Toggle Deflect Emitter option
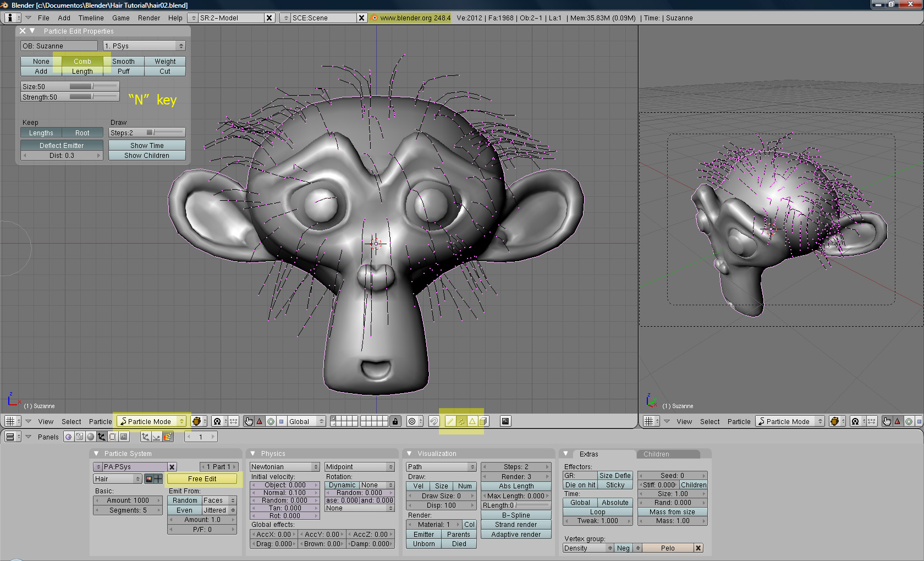 [62, 146]
